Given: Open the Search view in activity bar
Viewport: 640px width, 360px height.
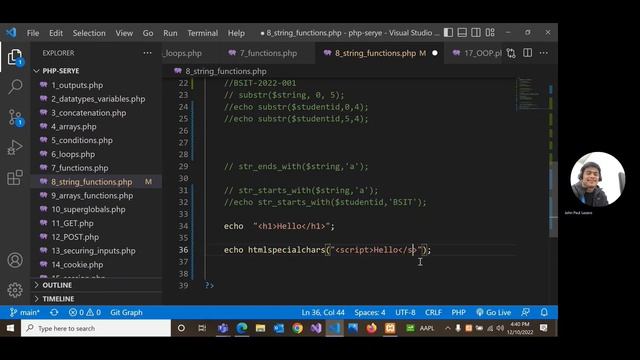Looking at the screenshot, I should pyautogui.click(x=15, y=87).
